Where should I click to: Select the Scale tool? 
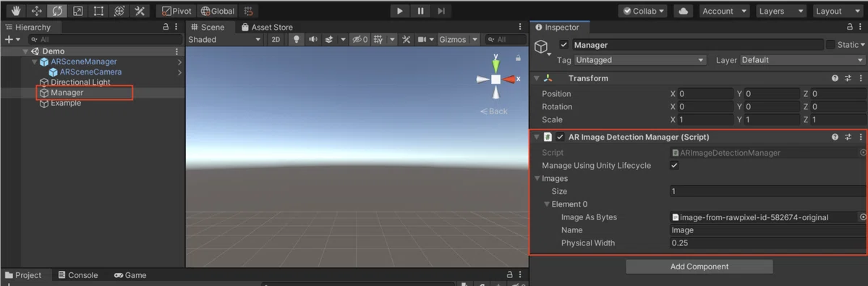point(77,11)
